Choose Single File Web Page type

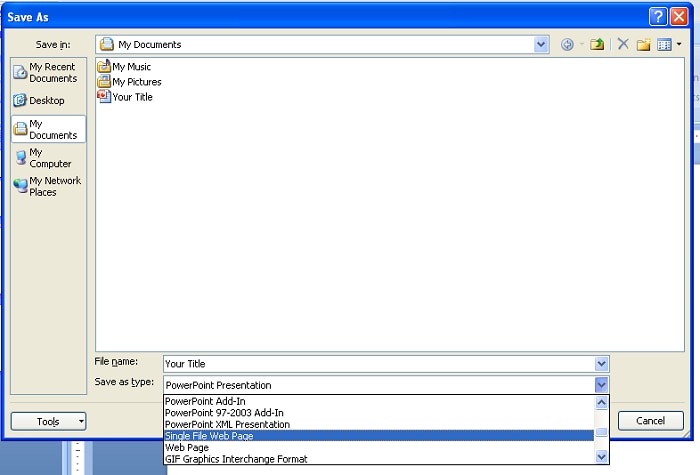[x=379, y=436]
